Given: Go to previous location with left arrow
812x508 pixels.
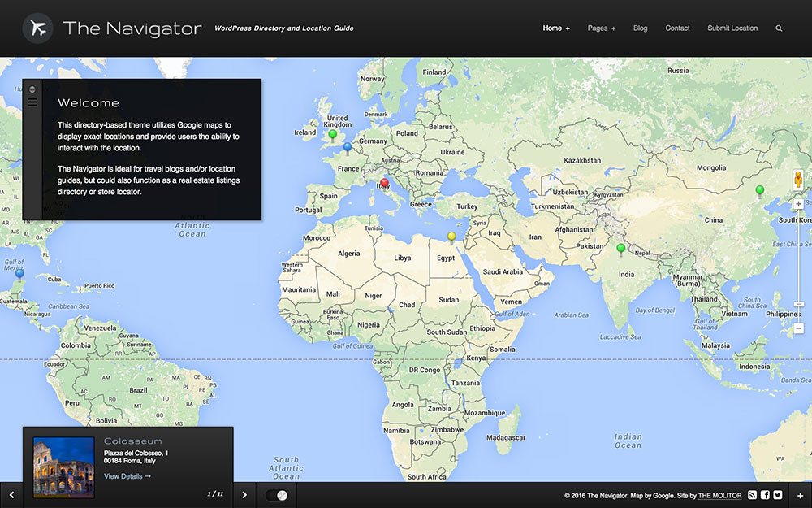Looking at the screenshot, I should [11, 495].
